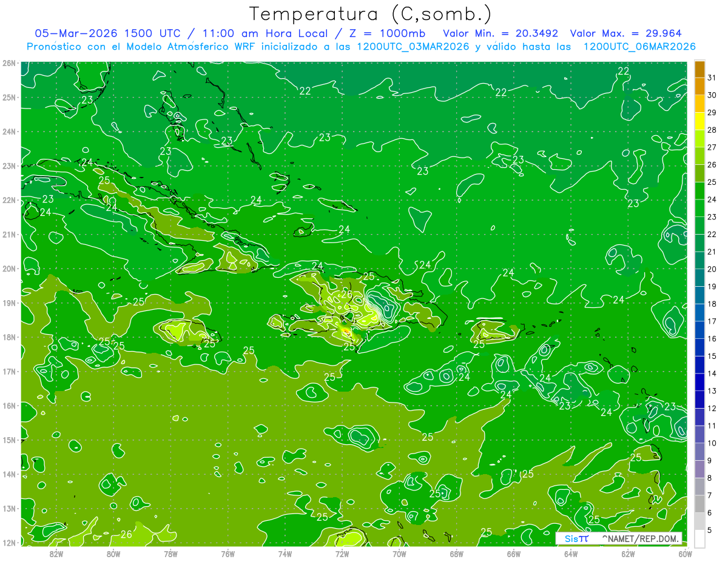
Task: Click 'Valor Max. = 29.964' text
Action: [625, 33]
